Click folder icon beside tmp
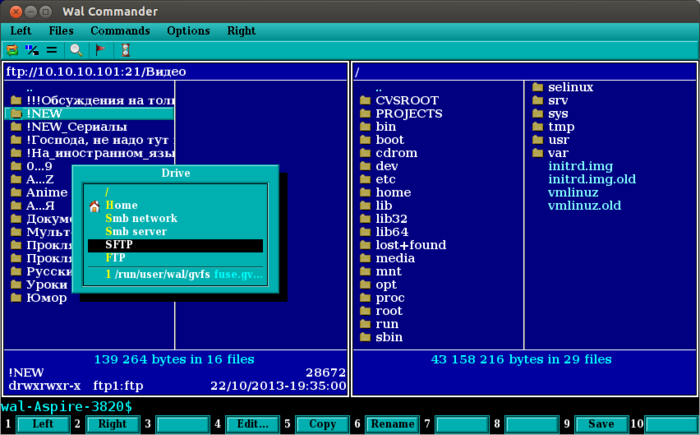 point(538,127)
